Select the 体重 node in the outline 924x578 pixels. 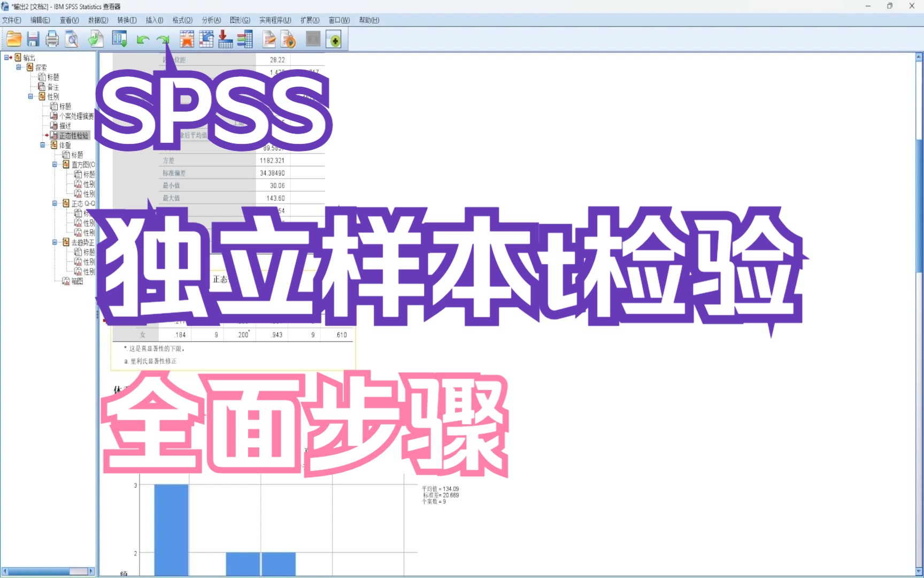(x=65, y=145)
